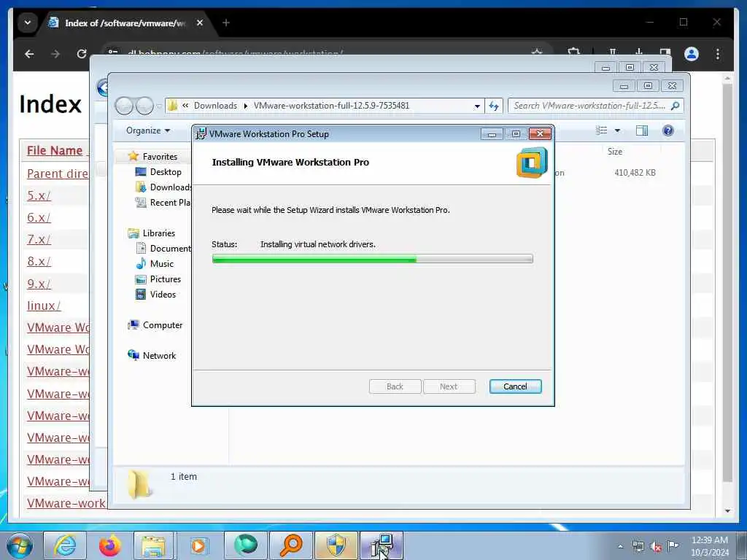Open Windows Explorer taskbar icon
Screen dimensions: 747x560
153,545
